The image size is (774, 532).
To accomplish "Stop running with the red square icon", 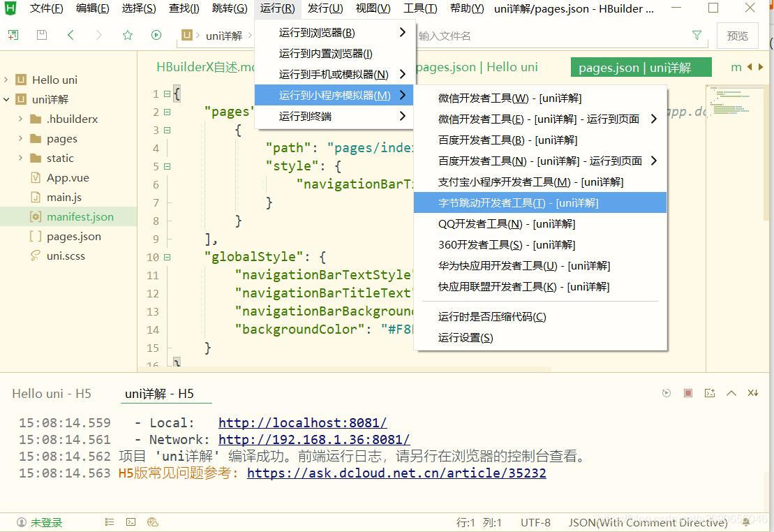I will coord(687,393).
